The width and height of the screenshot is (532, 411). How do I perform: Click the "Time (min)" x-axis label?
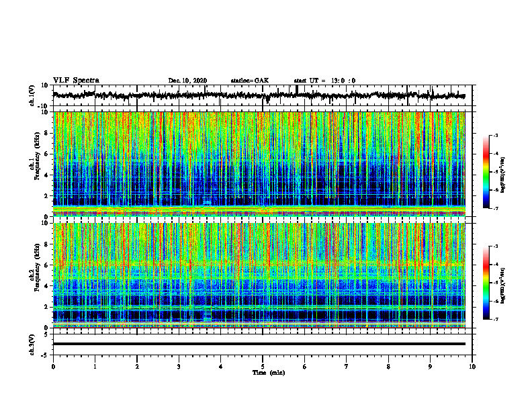click(x=269, y=373)
